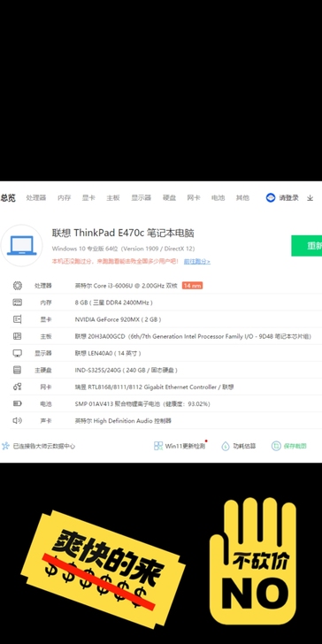Switch to the 主板 tab
The height and width of the screenshot is (644, 322).
point(113,198)
